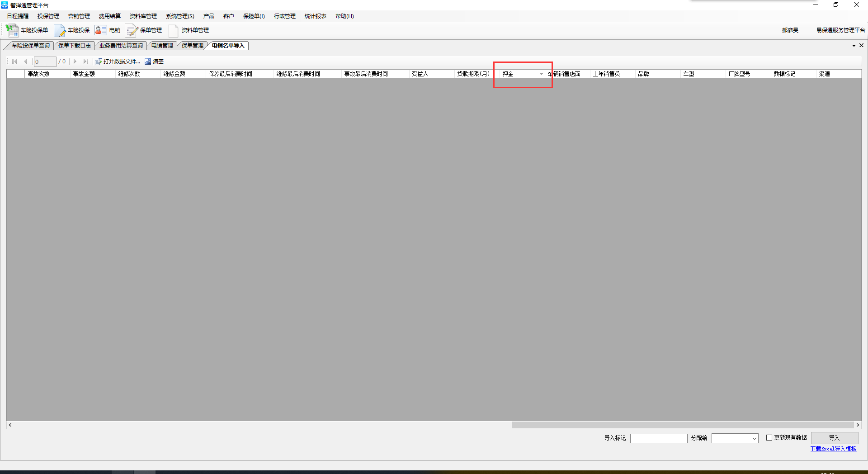
Task: Open the tab list dropdown arrow
Action: (854, 46)
